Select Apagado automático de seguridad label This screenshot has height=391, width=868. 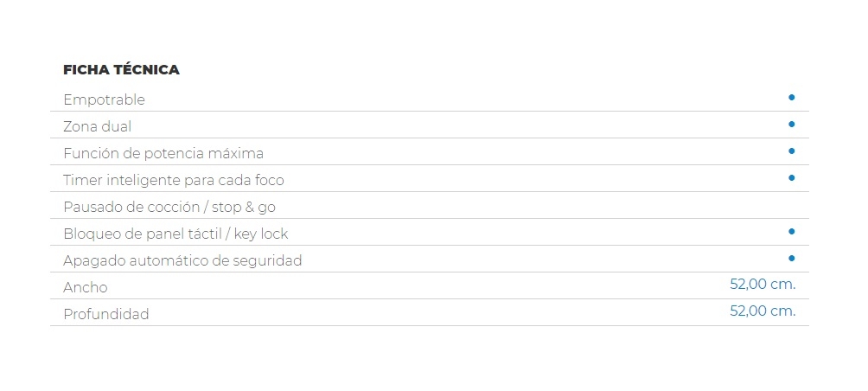tap(182, 260)
